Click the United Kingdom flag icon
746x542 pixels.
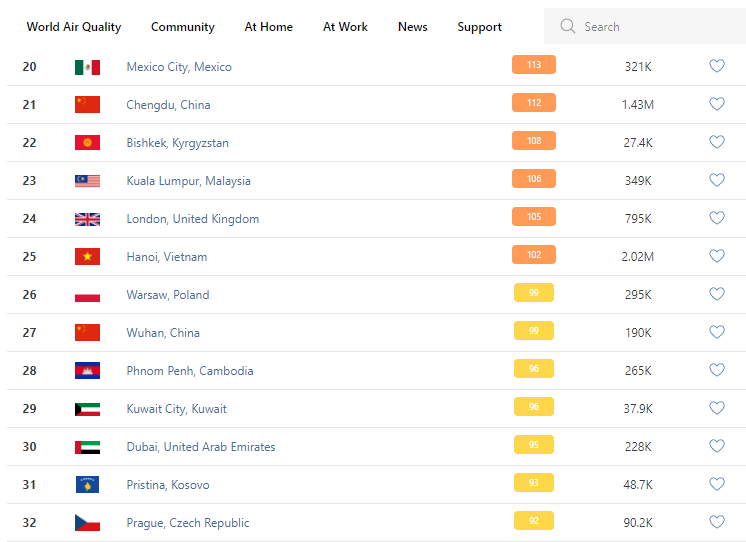[x=87, y=219]
